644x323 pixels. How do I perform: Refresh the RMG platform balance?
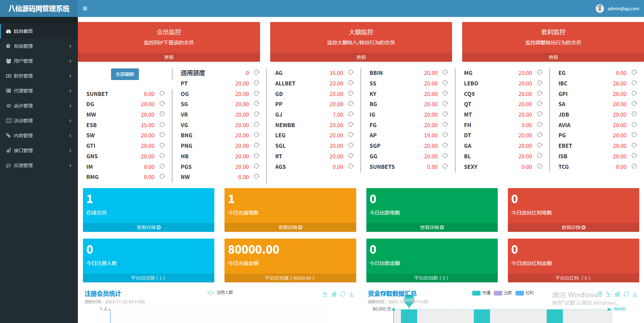click(162, 177)
